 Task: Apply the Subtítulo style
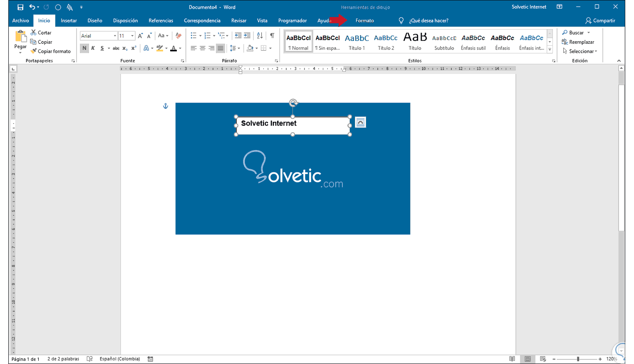click(x=444, y=42)
